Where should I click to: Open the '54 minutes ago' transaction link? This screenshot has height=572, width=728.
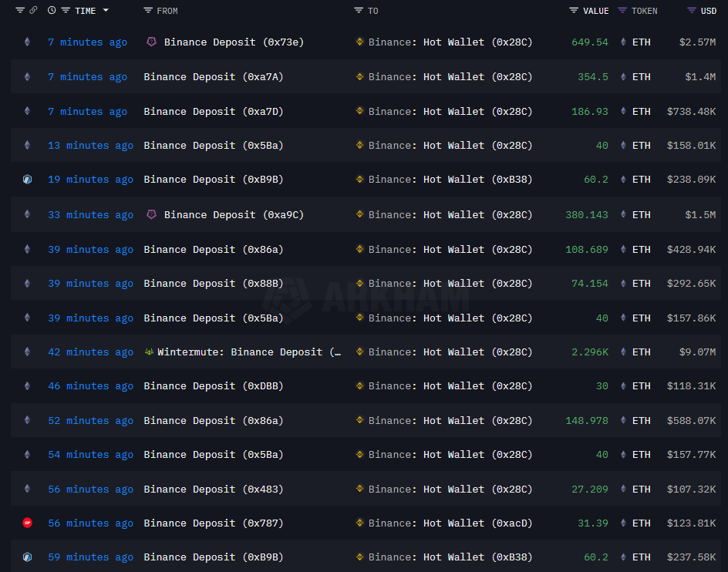(90, 455)
